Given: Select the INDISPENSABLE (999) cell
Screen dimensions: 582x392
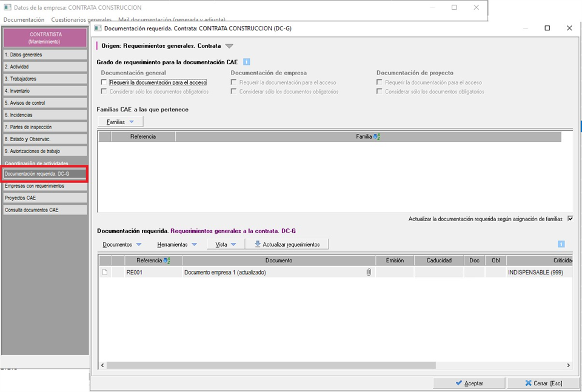Looking at the screenshot, I should 540,272.
